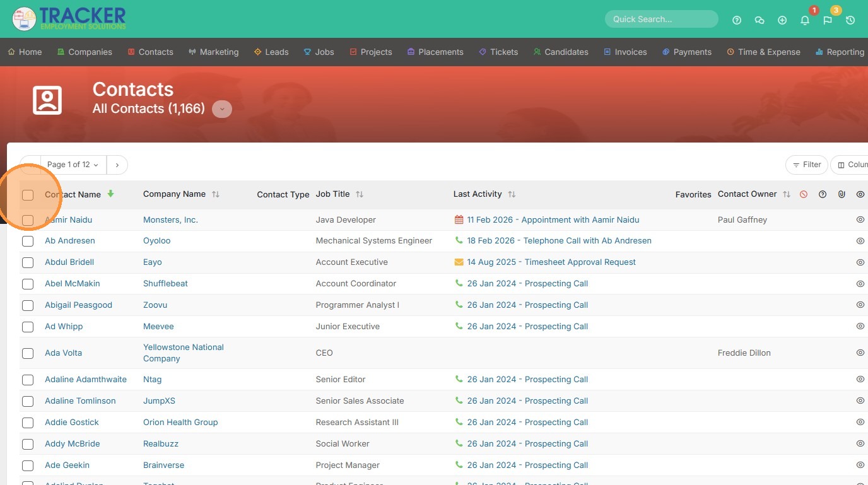Select the checkbox for Abigail Peasgood
This screenshot has height=485, width=868.
tap(28, 305)
